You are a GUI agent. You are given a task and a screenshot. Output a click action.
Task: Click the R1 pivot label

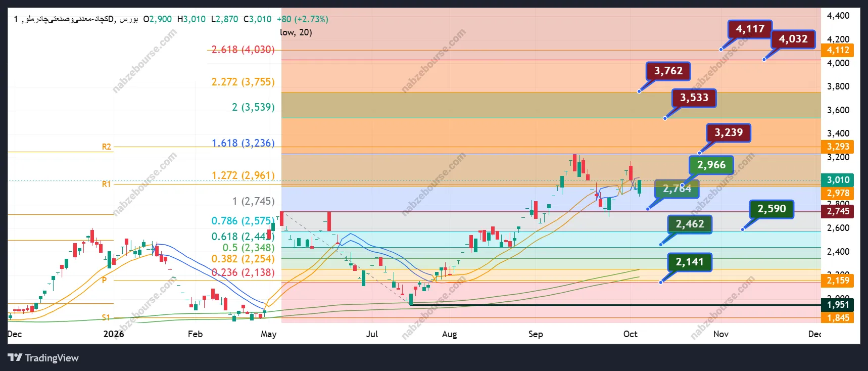(106, 184)
